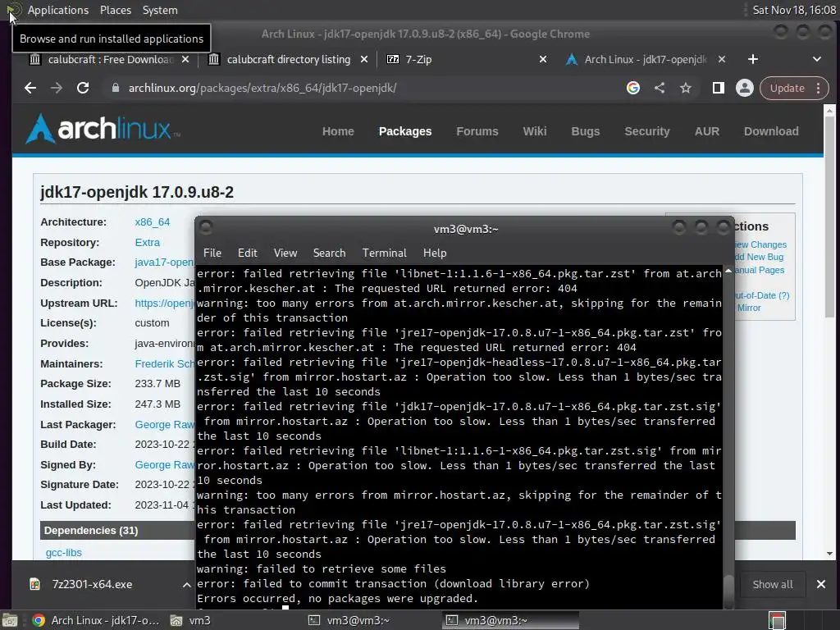Screen dimensions: 840x630
Task: Reload the Arch Linux page
Action: coord(83,88)
